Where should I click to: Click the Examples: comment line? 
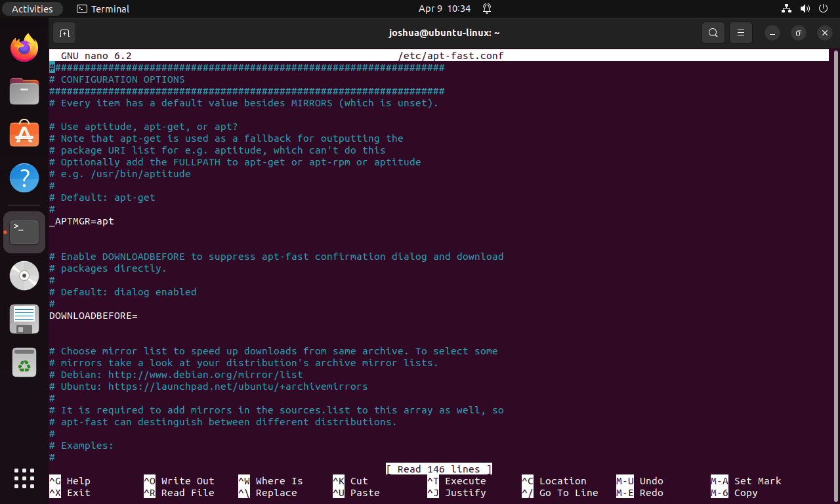(x=81, y=446)
